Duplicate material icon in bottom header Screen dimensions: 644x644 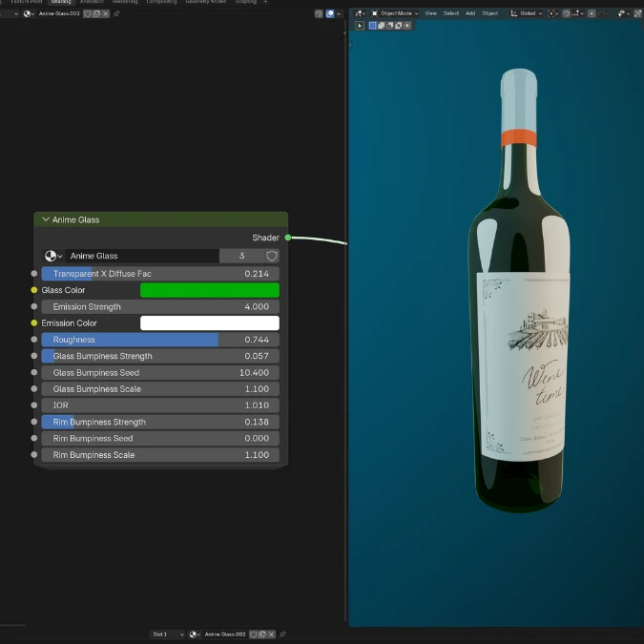(262, 634)
